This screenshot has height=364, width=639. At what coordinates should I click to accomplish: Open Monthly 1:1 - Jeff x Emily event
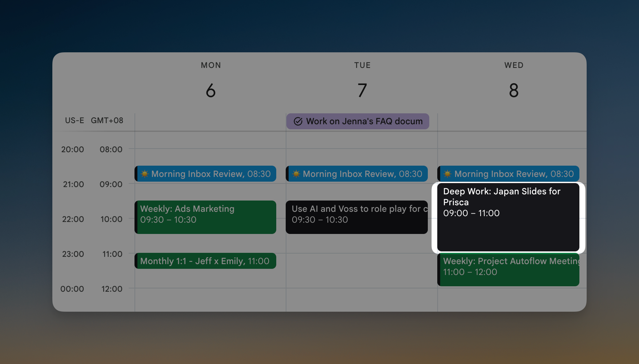205,261
